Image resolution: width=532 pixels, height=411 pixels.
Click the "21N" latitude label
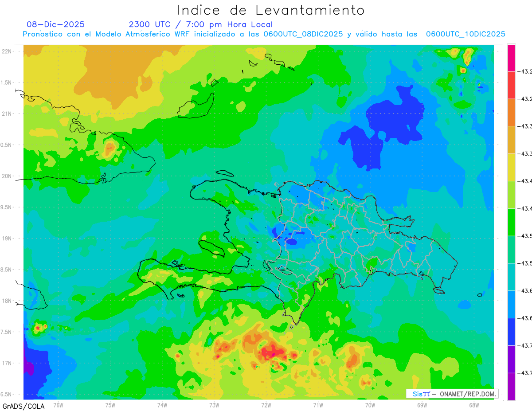coord(7,114)
